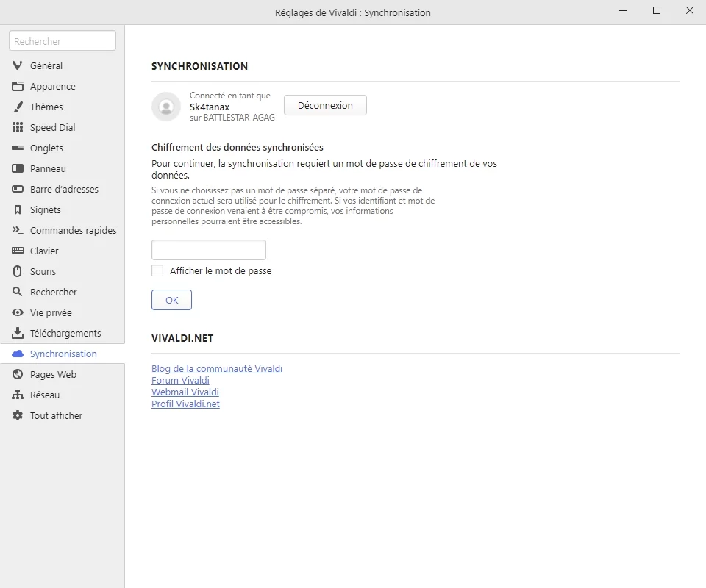This screenshot has height=588, width=706.
Task: Focus the settings Rechercher search field
Action: click(63, 41)
